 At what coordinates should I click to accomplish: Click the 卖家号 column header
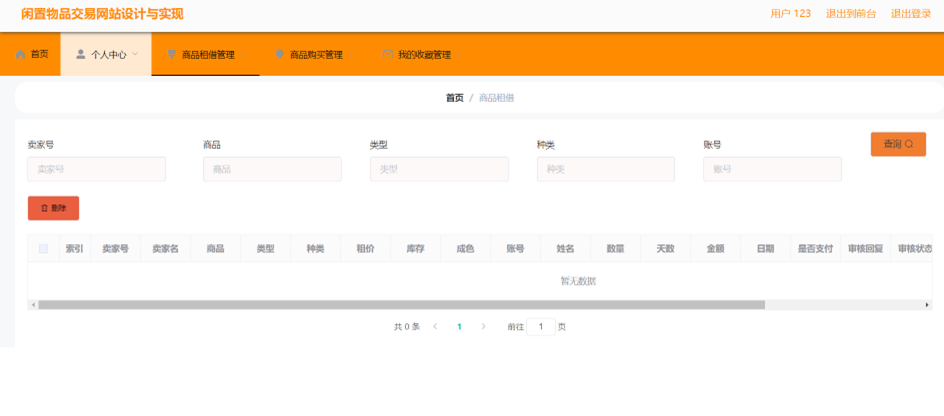point(115,249)
